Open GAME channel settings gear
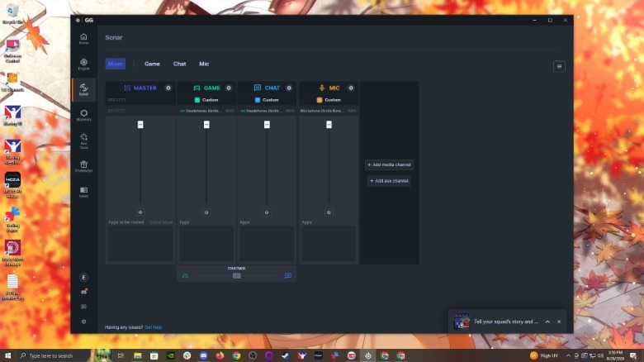This screenshot has height=362, width=644. click(x=229, y=88)
